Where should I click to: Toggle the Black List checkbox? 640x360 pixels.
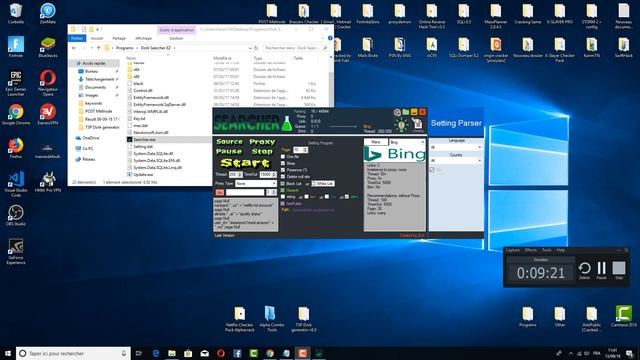pyautogui.click(x=283, y=184)
